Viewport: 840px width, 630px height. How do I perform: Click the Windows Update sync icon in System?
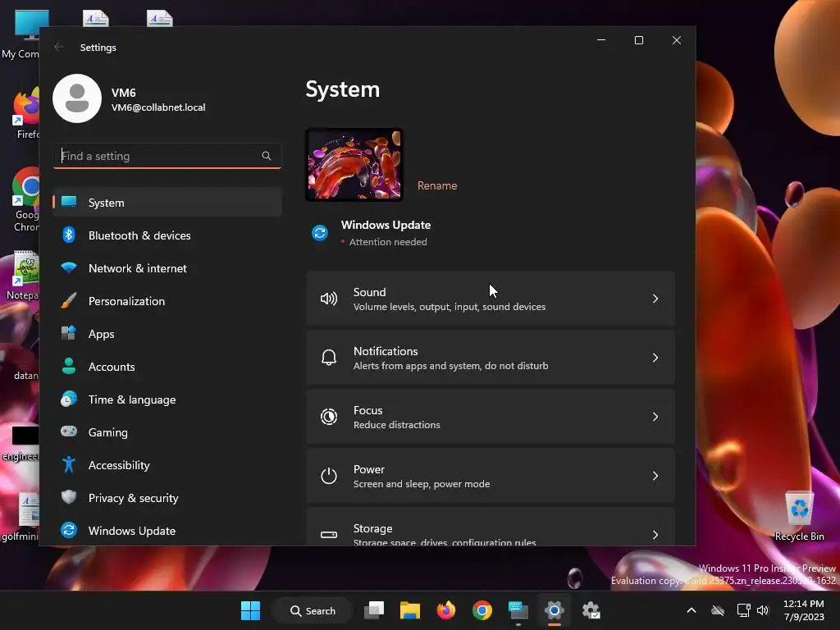pyautogui.click(x=320, y=233)
